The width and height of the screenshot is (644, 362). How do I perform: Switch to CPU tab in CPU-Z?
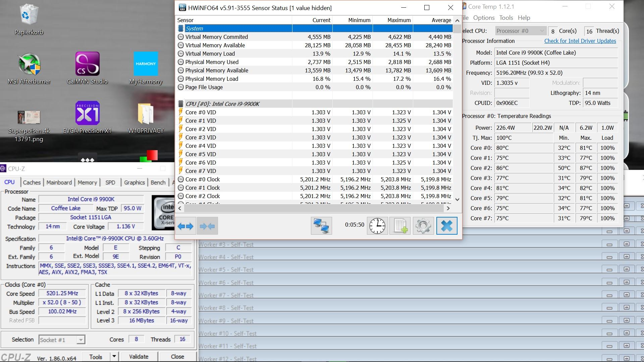(x=9, y=182)
